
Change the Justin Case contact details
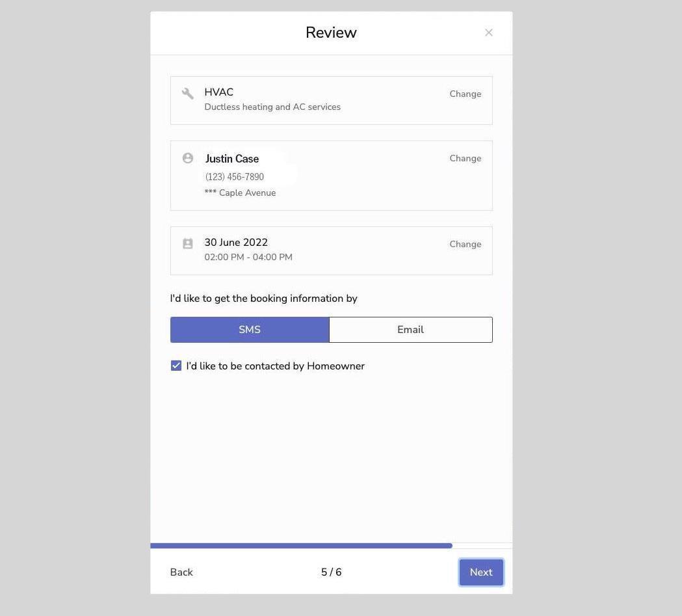(x=465, y=157)
